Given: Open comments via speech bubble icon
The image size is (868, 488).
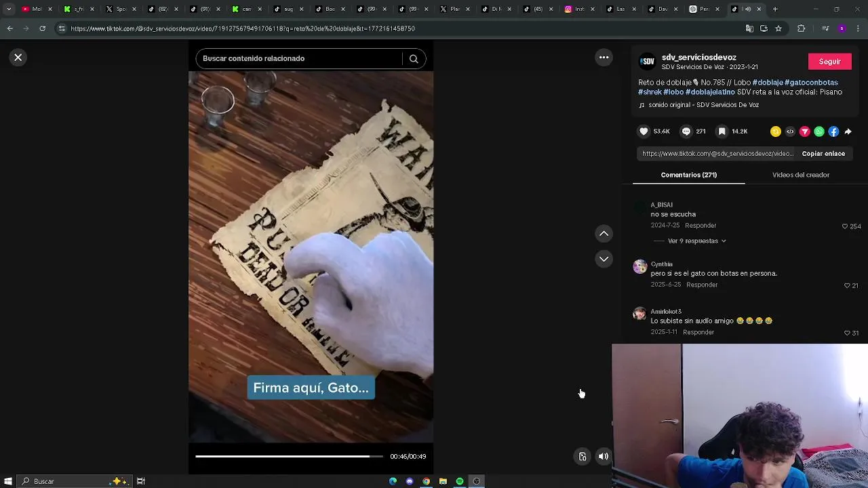Looking at the screenshot, I should (x=686, y=131).
